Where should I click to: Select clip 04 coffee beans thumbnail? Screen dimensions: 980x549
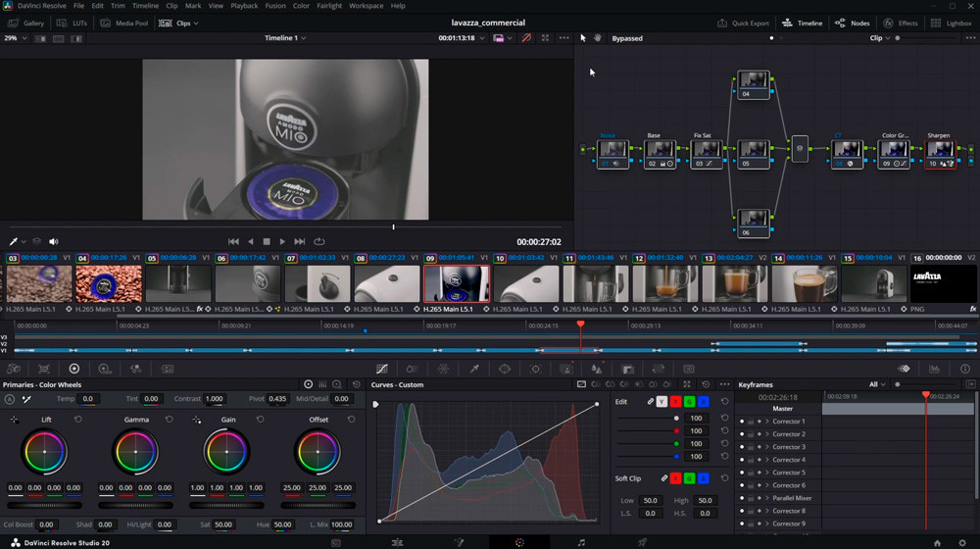pyautogui.click(x=109, y=284)
